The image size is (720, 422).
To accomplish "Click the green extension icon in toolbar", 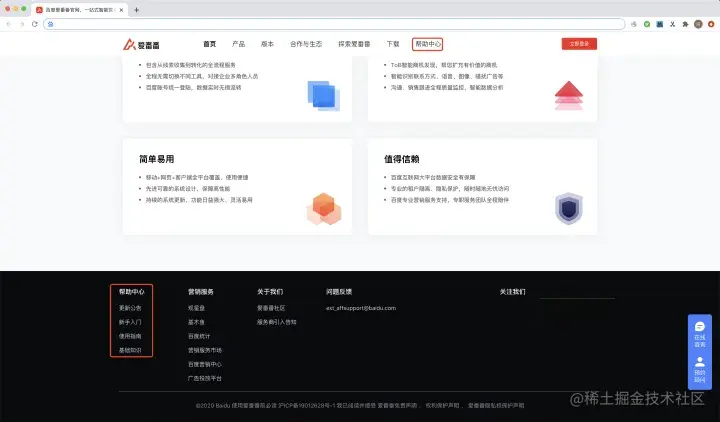I will (647, 24).
